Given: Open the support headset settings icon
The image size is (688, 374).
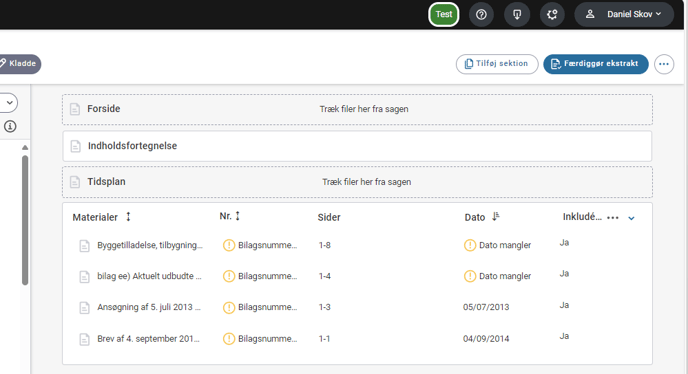Looking at the screenshot, I should [552, 14].
